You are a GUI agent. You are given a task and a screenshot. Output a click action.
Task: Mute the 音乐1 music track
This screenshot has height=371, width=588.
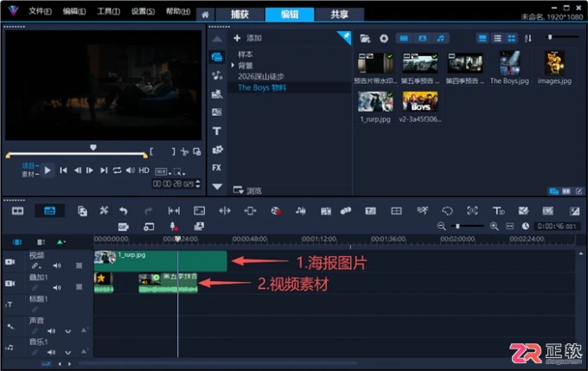tap(51, 353)
